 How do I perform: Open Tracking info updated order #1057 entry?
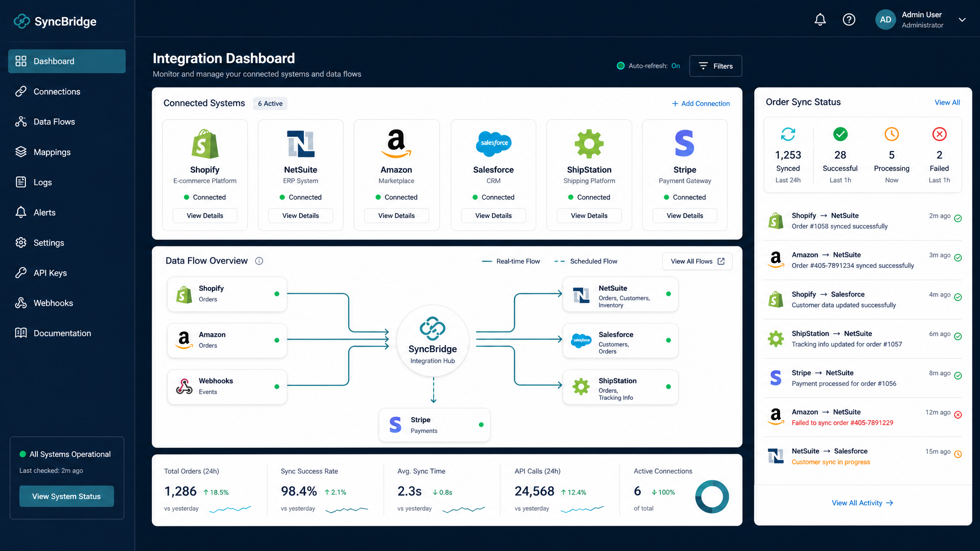coord(863,339)
